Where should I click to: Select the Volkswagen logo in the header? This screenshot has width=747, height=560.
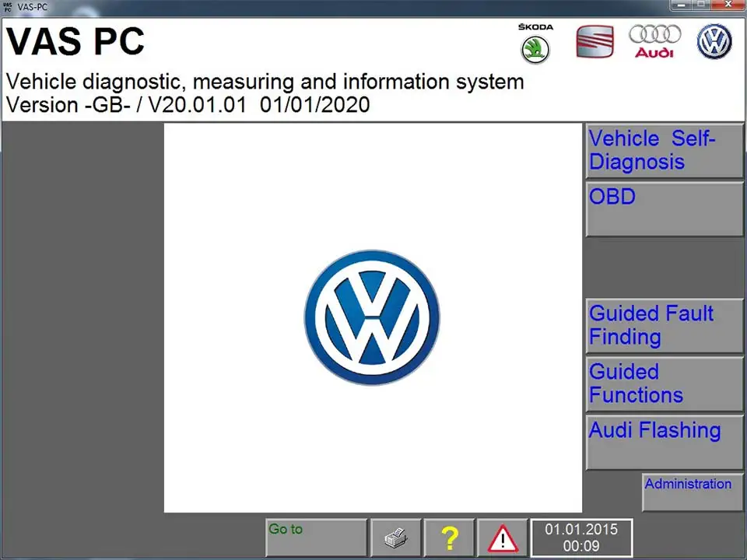coord(714,42)
